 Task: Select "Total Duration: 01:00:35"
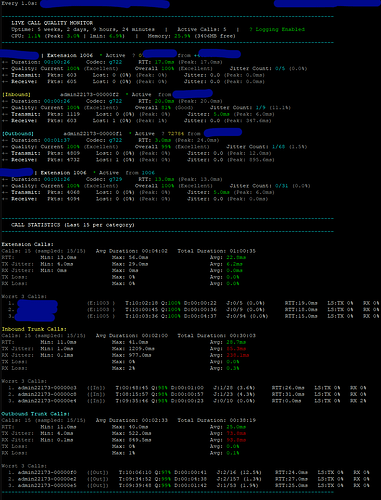(217, 251)
